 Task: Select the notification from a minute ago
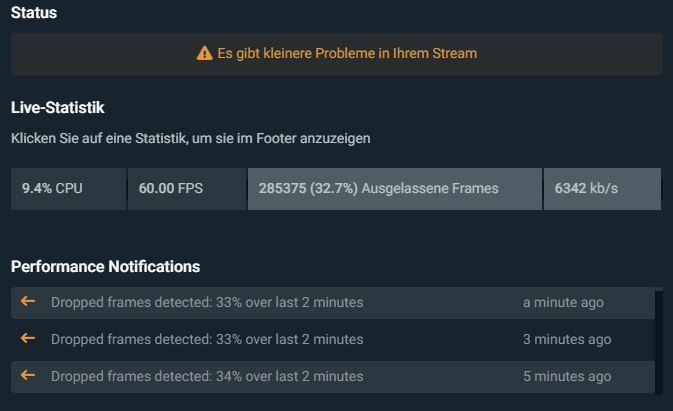click(333, 303)
